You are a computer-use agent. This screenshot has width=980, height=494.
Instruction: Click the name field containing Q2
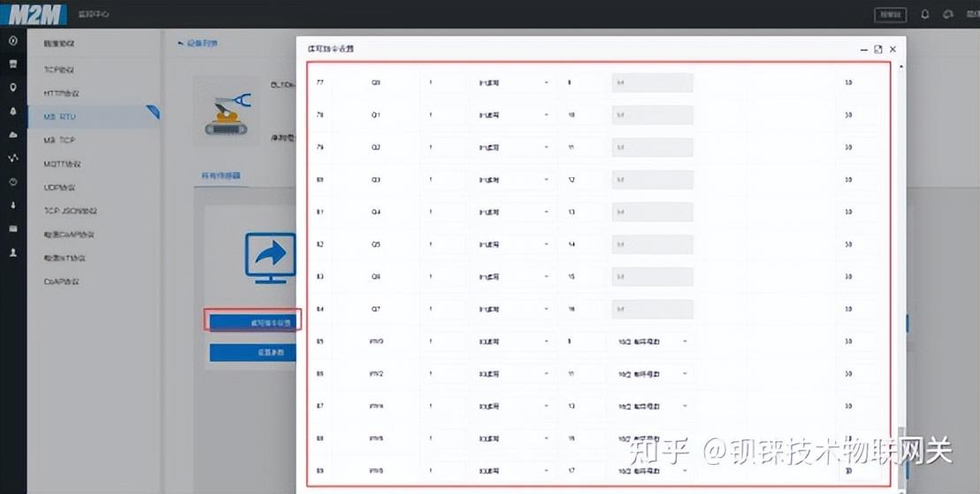click(x=376, y=148)
